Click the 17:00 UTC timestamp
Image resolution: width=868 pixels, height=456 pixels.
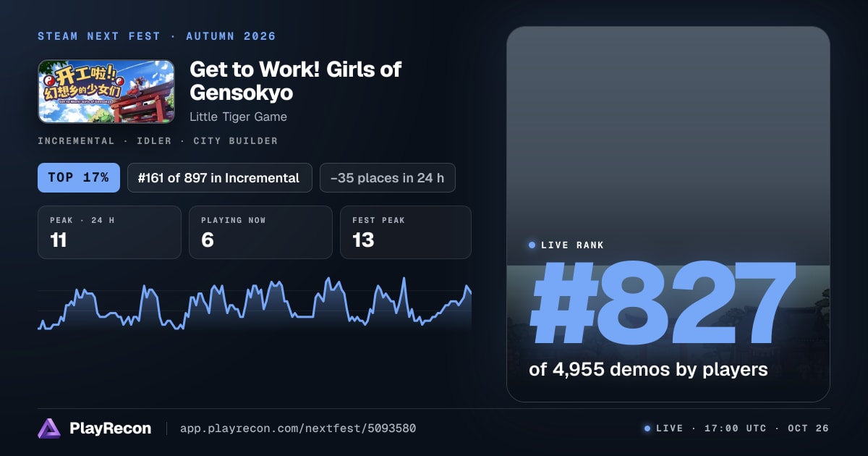(736, 428)
